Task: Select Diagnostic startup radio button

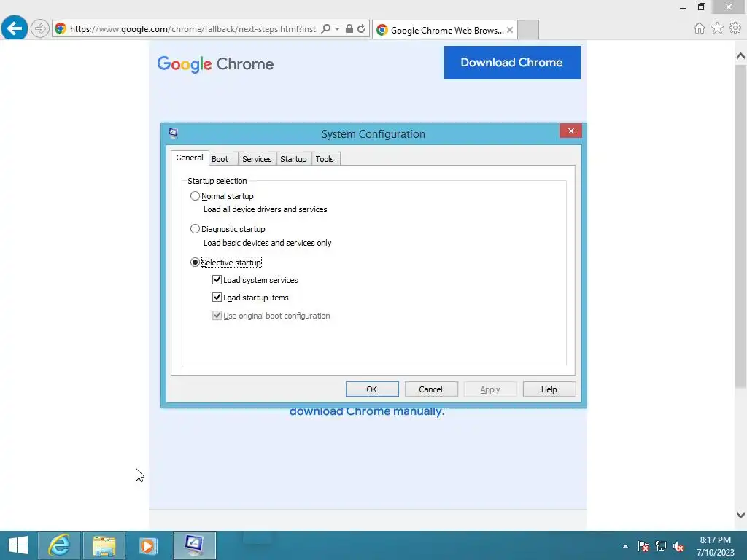Action: click(195, 228)
